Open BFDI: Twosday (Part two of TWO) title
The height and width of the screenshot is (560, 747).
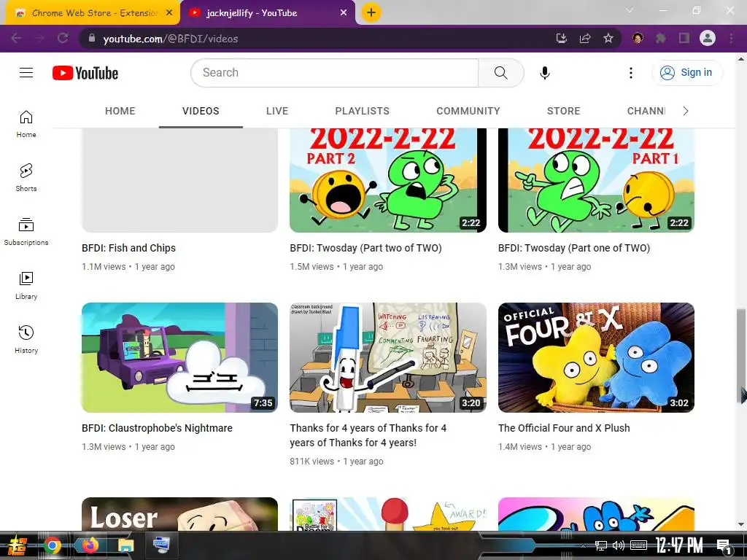point(365,248)
